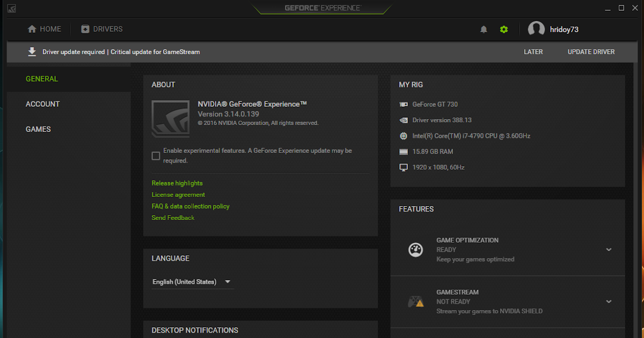Click the NVIDIA driver version icon
Viewport: 644px width, 338px height.
[x=404, y=120]
